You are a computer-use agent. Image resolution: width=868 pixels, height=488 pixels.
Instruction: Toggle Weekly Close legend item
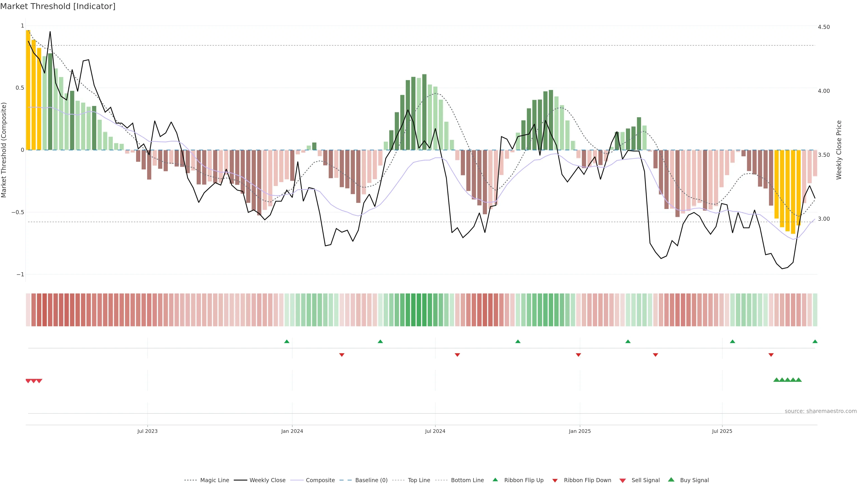click(267, 480)
